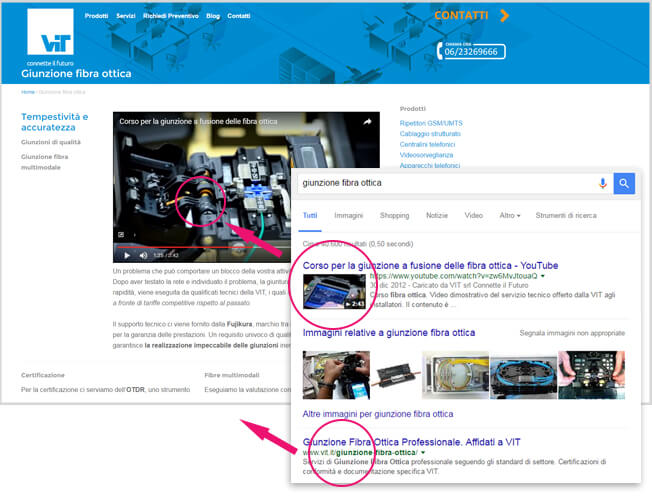Open the Centralini telefonici link

point(427,144)
